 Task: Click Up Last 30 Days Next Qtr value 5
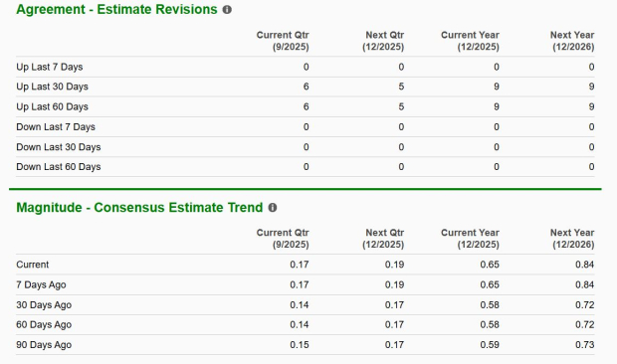401,87
